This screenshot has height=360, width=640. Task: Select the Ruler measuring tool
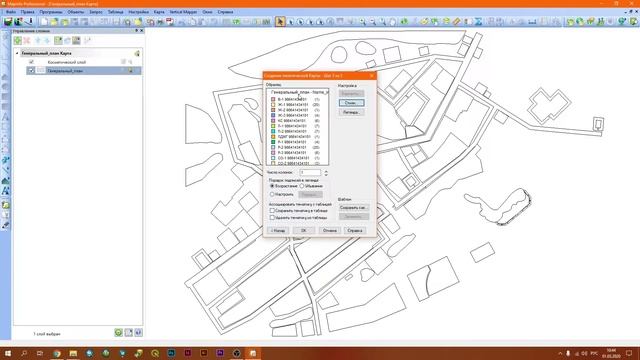tap(457, 22)
